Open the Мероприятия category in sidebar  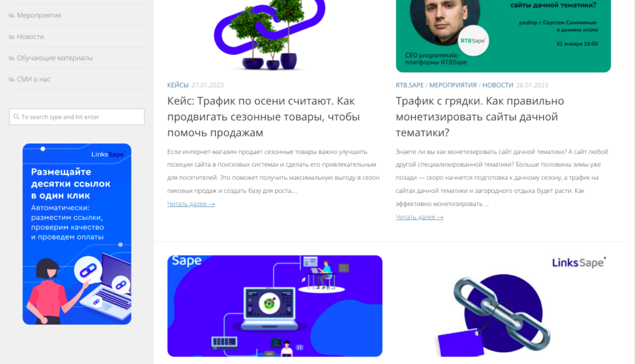tap(39, 16)
